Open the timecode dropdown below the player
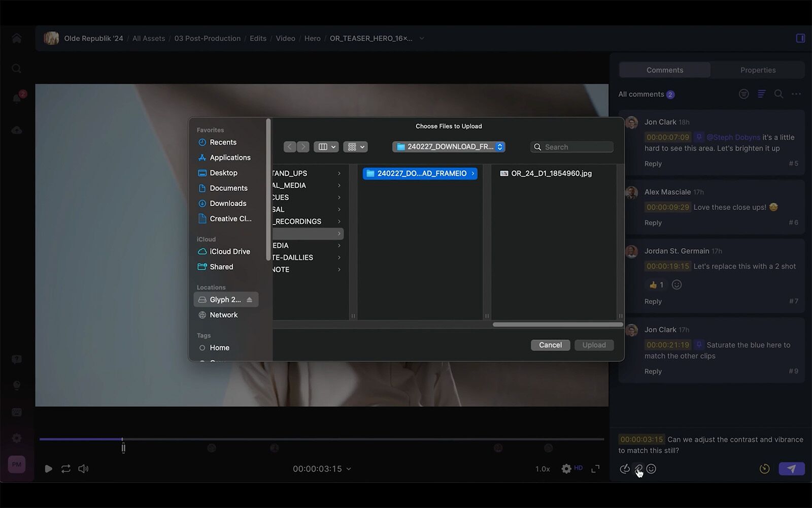The image size is (812, 508). click(349, 469)
